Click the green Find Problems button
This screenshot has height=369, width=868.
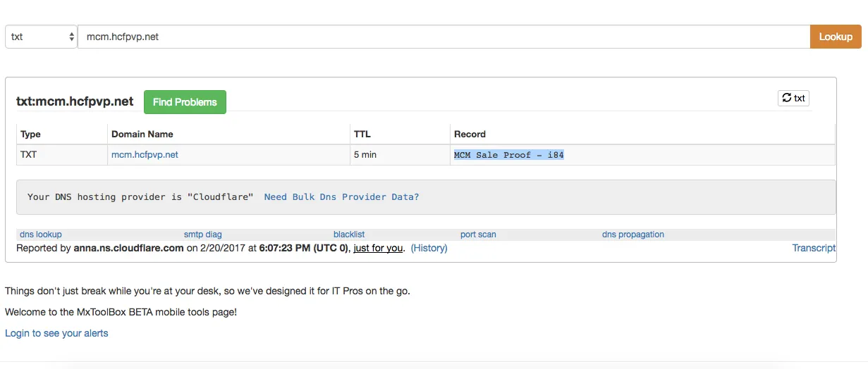[185, 102]
